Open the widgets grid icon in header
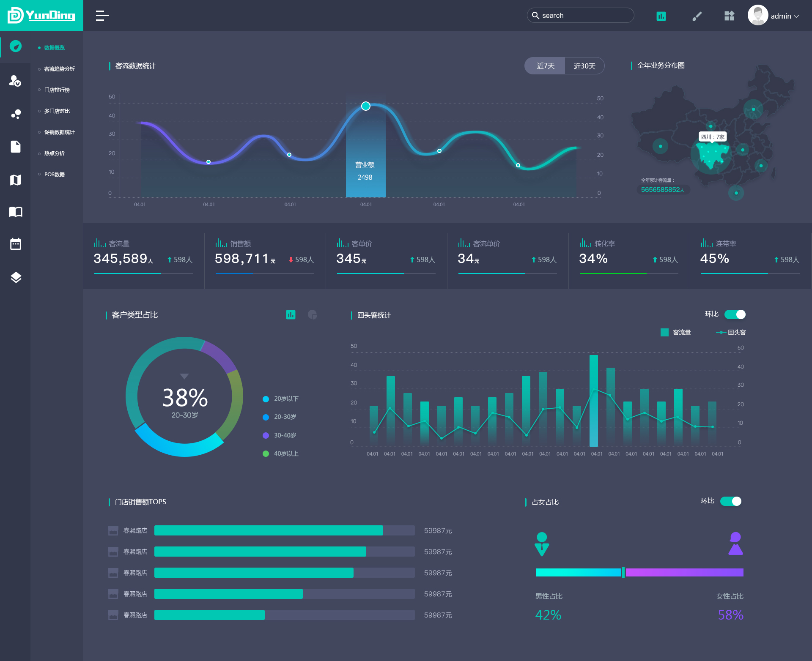 729,16
